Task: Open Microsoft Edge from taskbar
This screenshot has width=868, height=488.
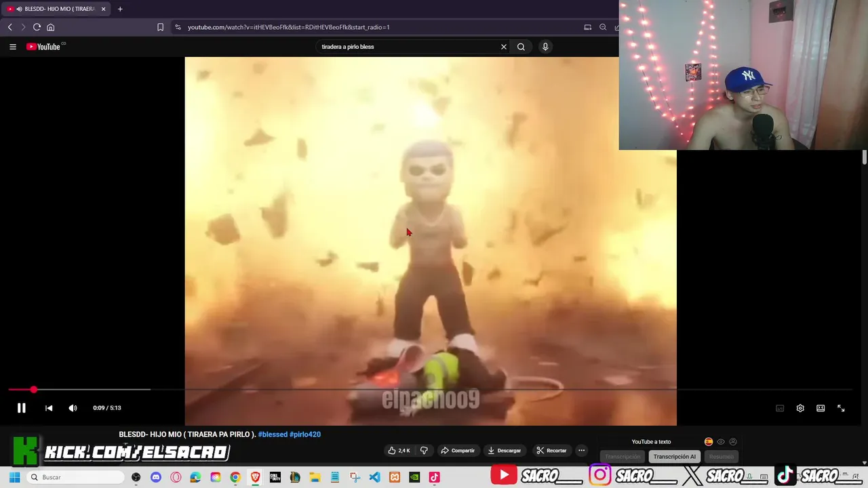Action: pos(195,477)
